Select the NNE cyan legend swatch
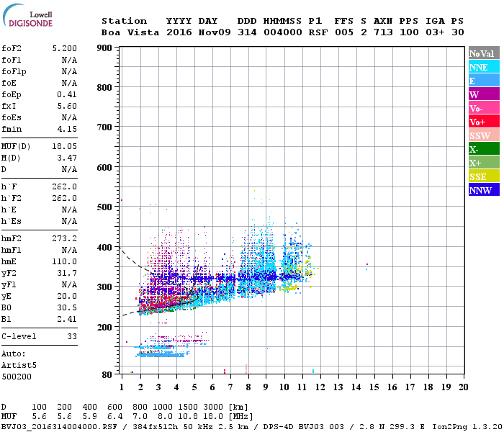Screen dimensions: 504x432 [484, 67]
